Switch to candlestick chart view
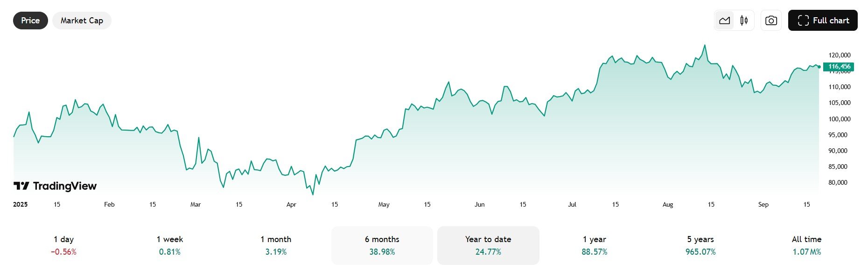The height and width of the screenshot is (278, 868). (x=744, y=21)
